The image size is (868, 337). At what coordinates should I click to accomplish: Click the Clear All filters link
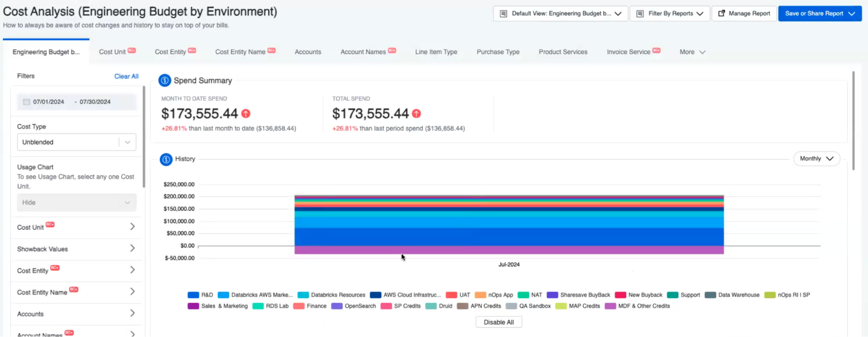[x=126, y=76]
